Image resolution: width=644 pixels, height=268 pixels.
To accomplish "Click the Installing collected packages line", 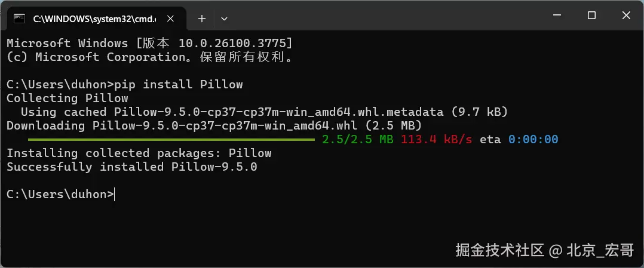I will [139, 153].
